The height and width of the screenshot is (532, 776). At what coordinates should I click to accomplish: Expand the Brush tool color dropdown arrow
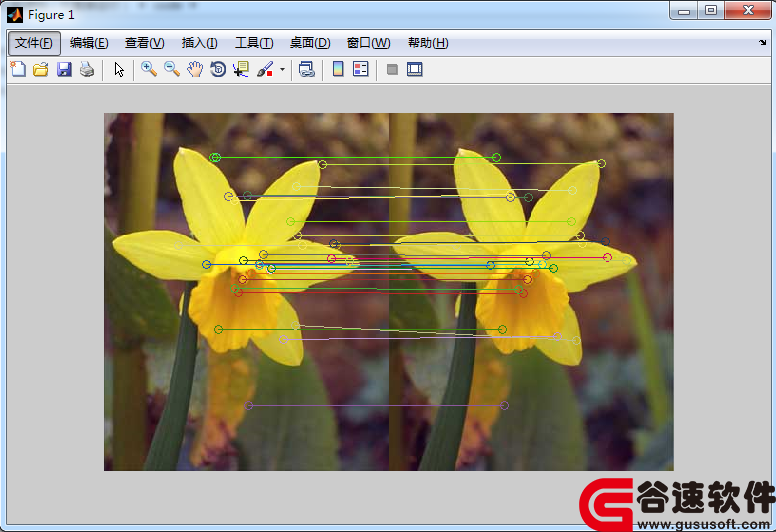[x=282, y=69]
